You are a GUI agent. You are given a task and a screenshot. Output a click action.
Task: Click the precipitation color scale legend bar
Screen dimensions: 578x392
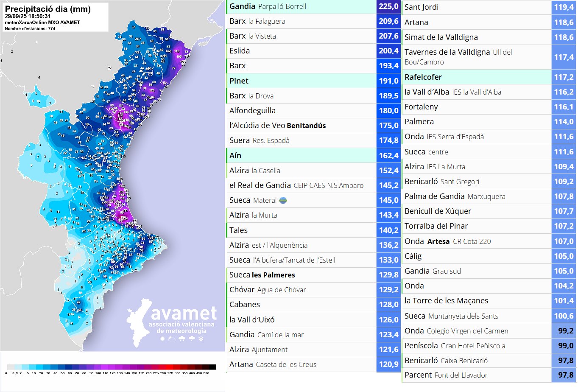[112, 367]
